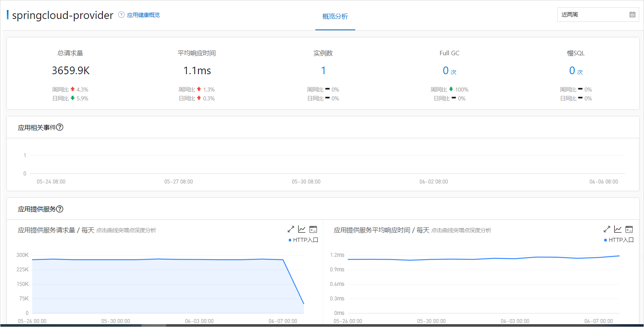Toggle HTTP入口 legend on 平均响应时间 chart
The height and width of the screenshot is (327, 644).
(619, 240)
